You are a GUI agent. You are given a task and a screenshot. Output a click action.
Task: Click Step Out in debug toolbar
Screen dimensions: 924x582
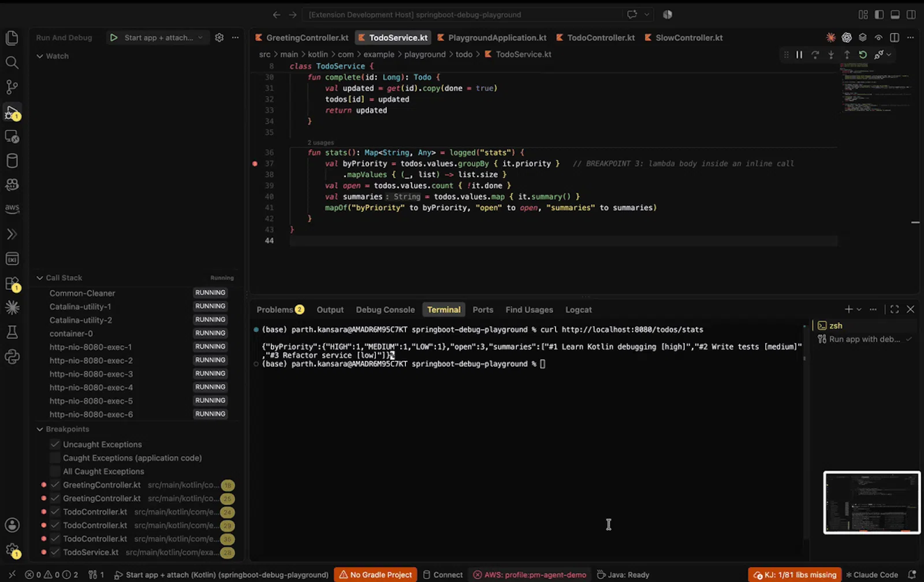(847, 55)
